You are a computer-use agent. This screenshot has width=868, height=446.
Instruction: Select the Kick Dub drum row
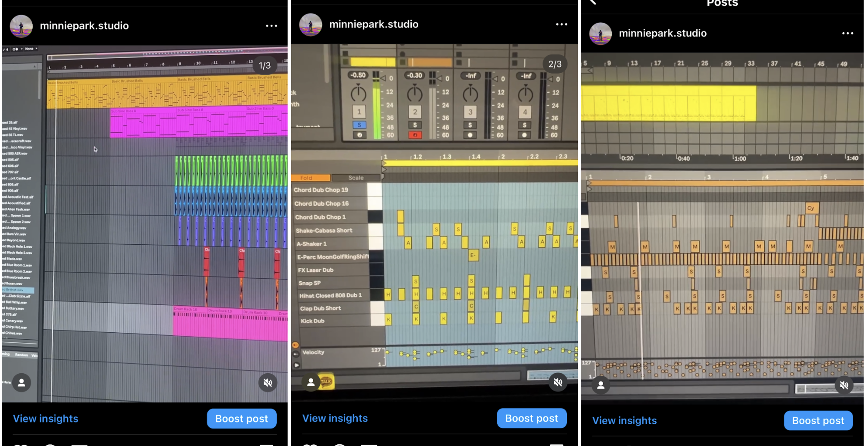(334, 321)
